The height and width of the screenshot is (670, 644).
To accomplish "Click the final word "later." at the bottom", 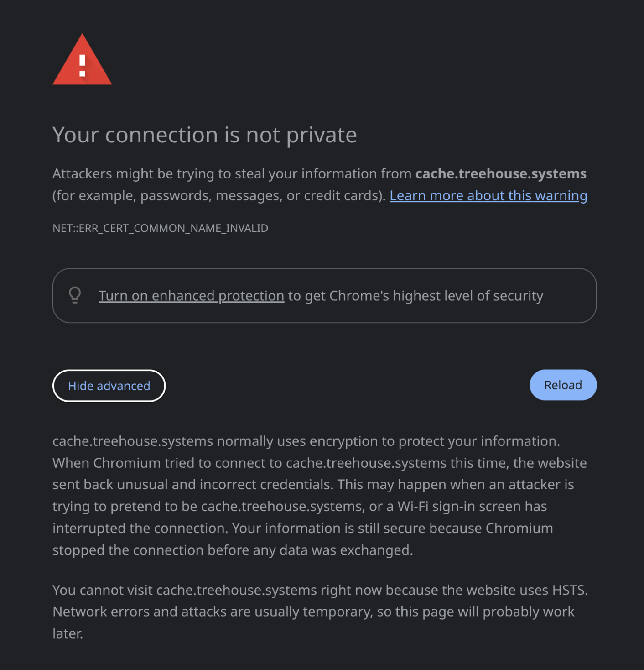I will [x=68, y=633].
